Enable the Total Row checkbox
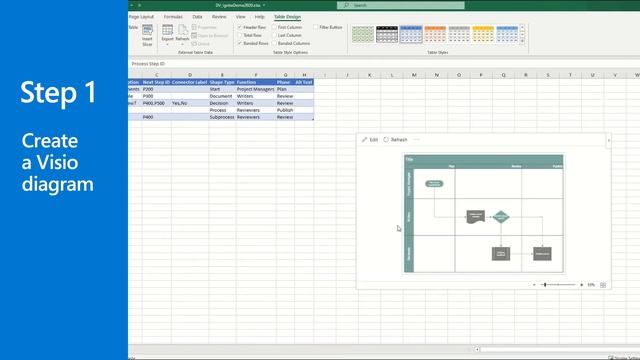The image size is (640, 360). pos(240,36)
